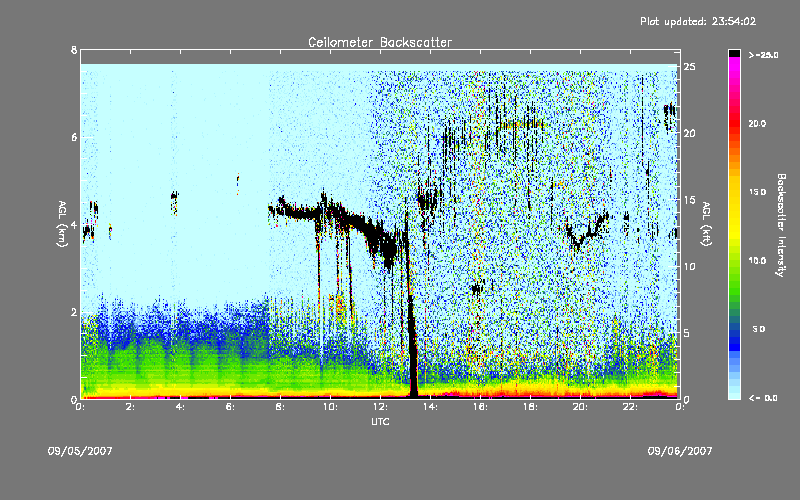Click the 25 tick on the kft axis
Screen dimensions: 800x500
[689, 67]
